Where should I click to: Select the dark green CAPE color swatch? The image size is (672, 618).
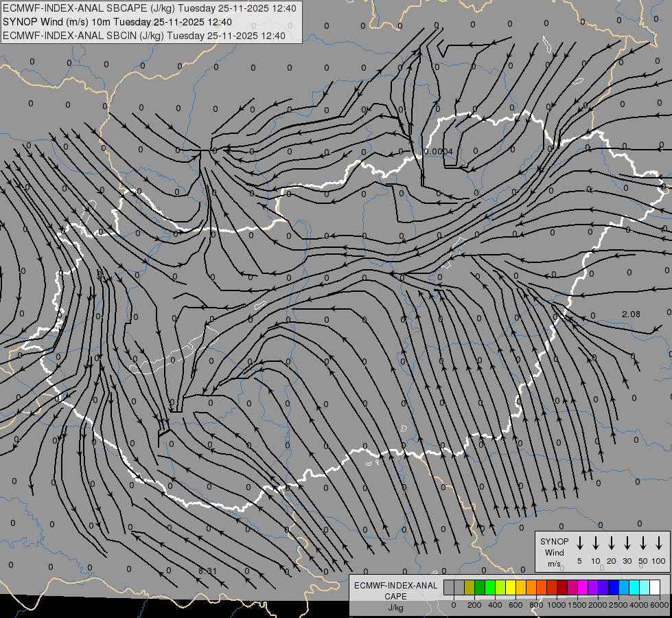pos(480,587)
